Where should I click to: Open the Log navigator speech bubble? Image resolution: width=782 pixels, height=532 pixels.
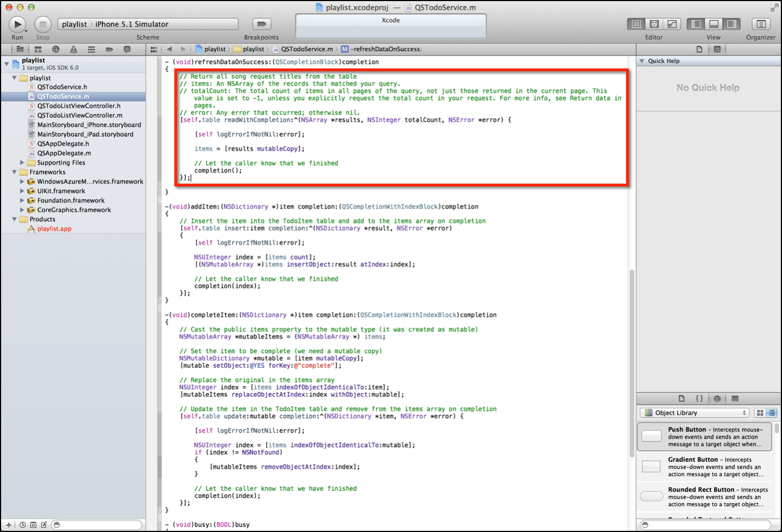coord(127,49)
